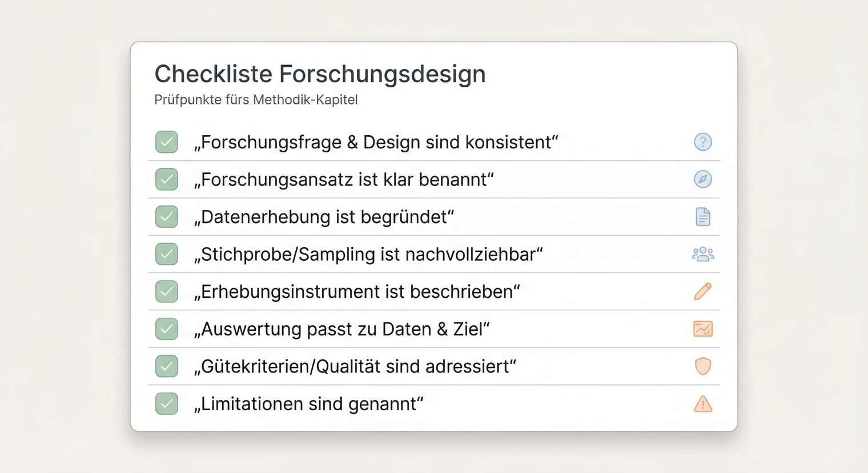Uncheck 'Datenerhebung ist begründet'
Viewport: 868px width, 473px height.
pyautogui.click(x=166, y=217)
